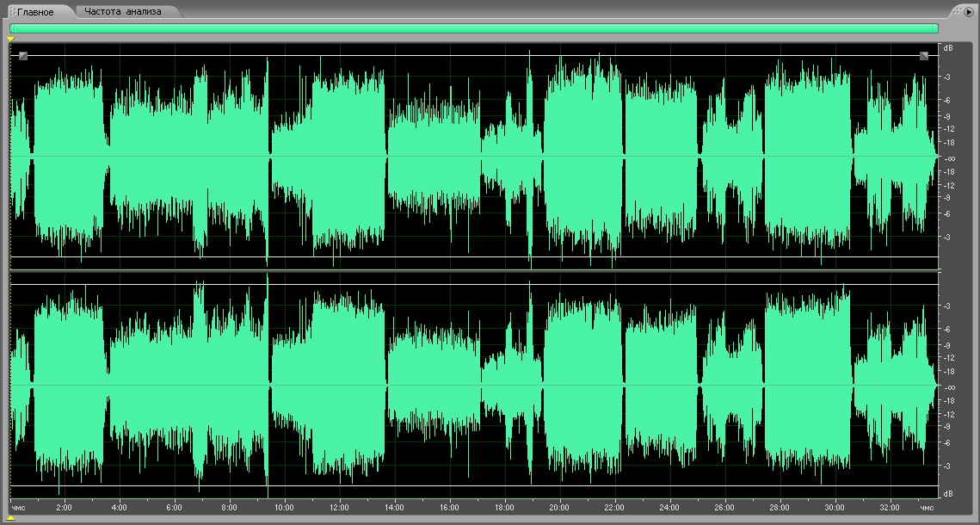This screenshot has height=525, width=980.
Task: Grab the right edge of the zoom bar
Action: click(936, 28)
